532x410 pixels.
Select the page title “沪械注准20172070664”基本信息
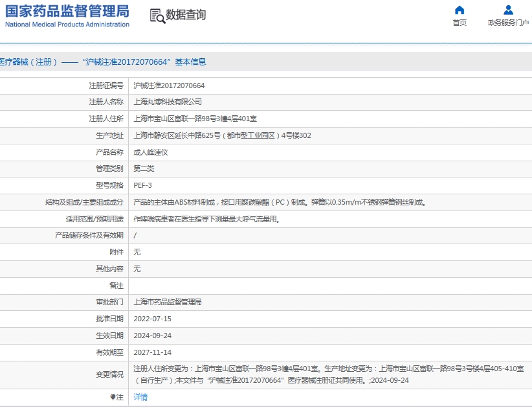[x=144, y=62]
